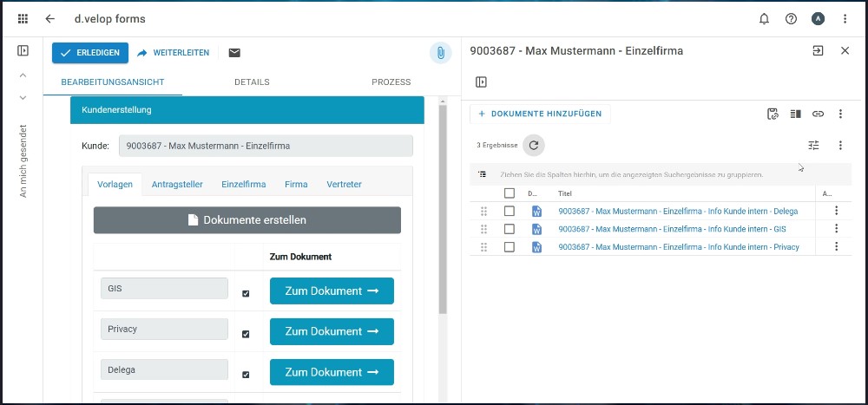Click the save-link icon in document toolbar
Image resolution: width=868 pixels, height=405 pixels.
[x=773, y=114]
